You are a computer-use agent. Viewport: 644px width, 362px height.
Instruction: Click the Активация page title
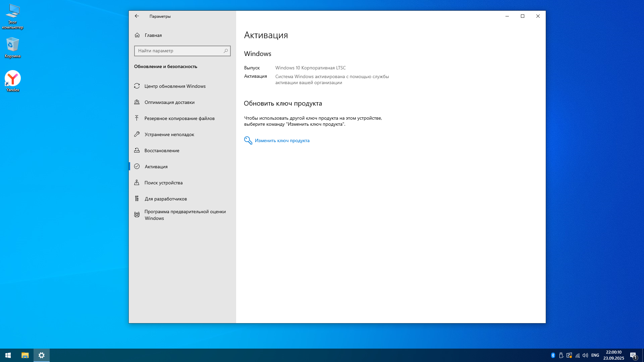pyautogui.click(x=266, y=35)
